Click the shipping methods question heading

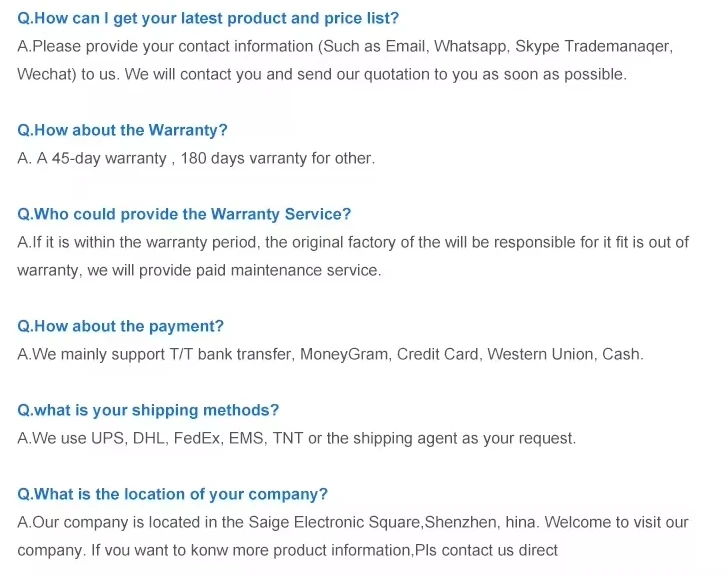(148, 410)
